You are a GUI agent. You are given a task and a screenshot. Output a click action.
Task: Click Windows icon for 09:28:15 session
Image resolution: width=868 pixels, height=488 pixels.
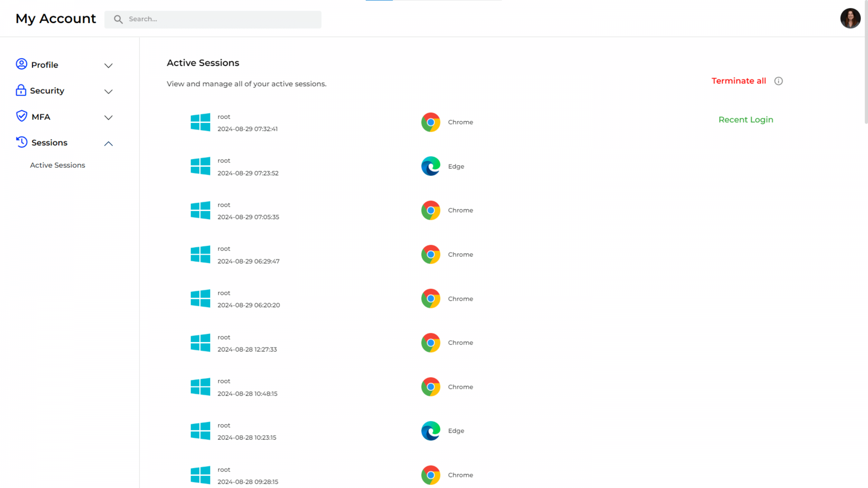tap(200, 475)
